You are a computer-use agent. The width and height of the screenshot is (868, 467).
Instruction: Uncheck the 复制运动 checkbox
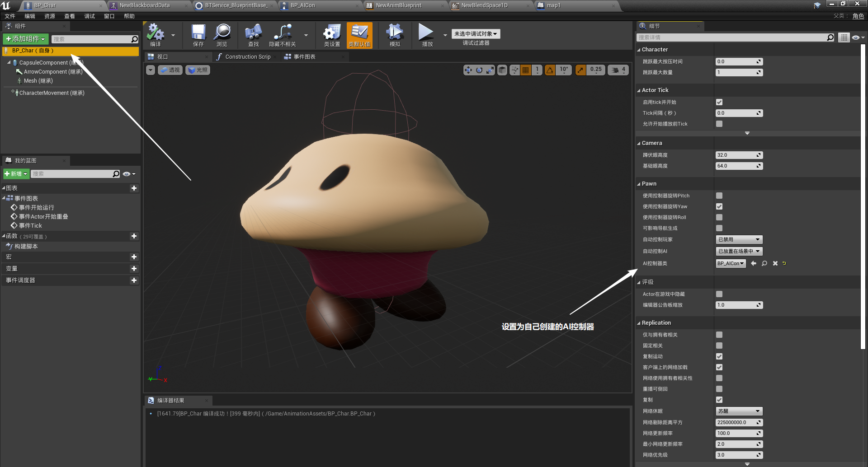click(719, 356)
